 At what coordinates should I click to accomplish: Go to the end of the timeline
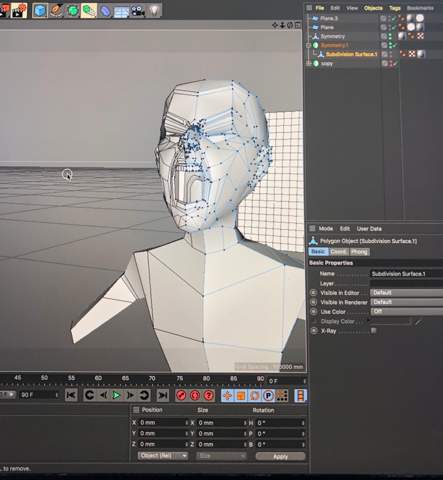pyautogui.click(x=163, y=395)
